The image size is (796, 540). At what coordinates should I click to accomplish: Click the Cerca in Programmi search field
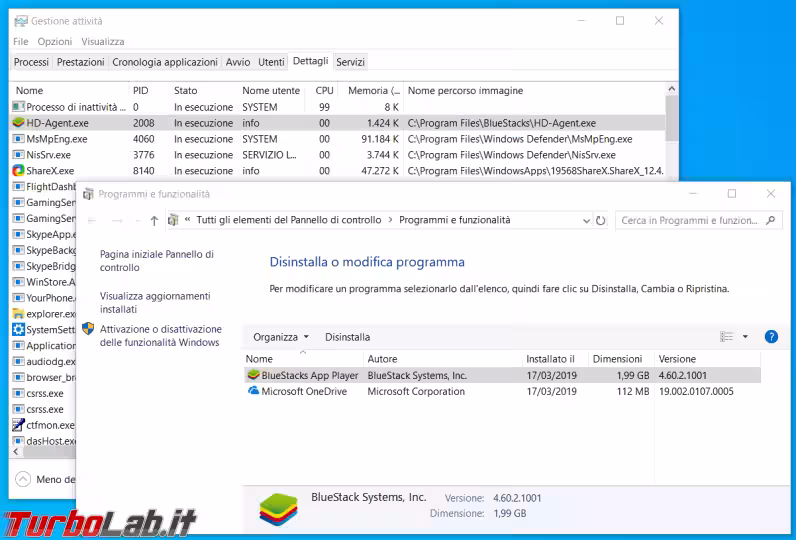pyautogui.click(x=699, y=220)
